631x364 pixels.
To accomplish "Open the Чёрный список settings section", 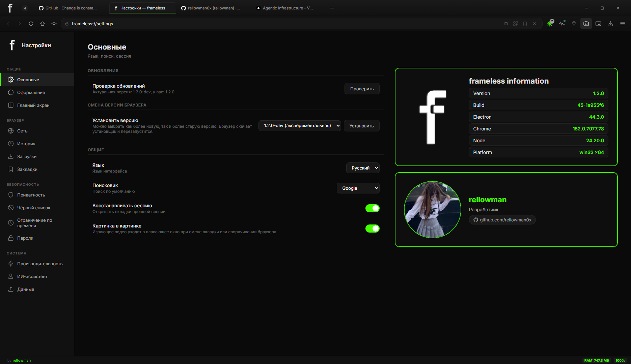I will (x=37, y=208).
